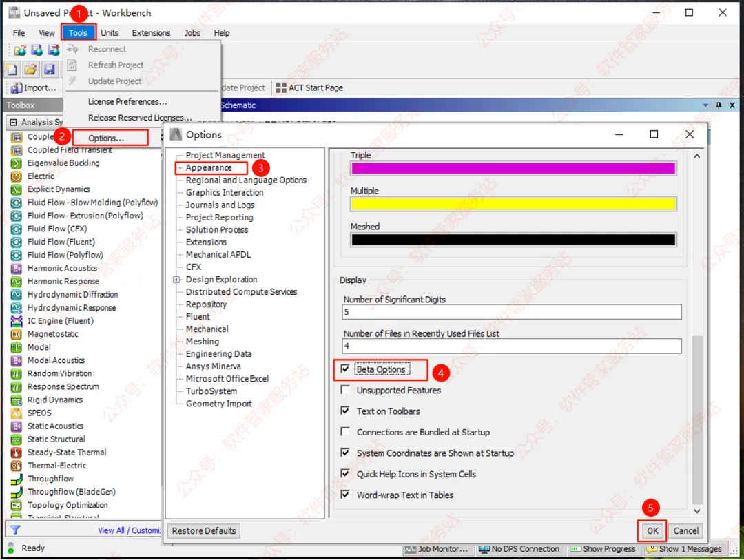Click the Options scrollbar up arrow
Viewport: 744px width, 560px height.
697,156
